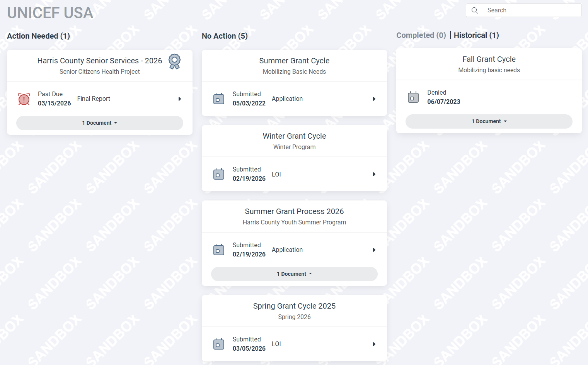Click the Summer Grant Cycle title
Screen dimensions: 588x365
point(294,61)
